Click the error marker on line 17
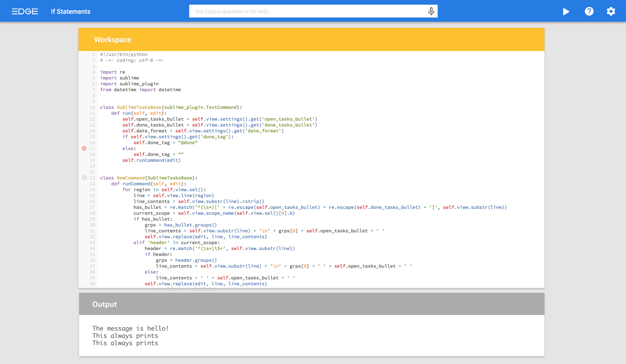Screen dimensions: 626x364 point(84,148)
